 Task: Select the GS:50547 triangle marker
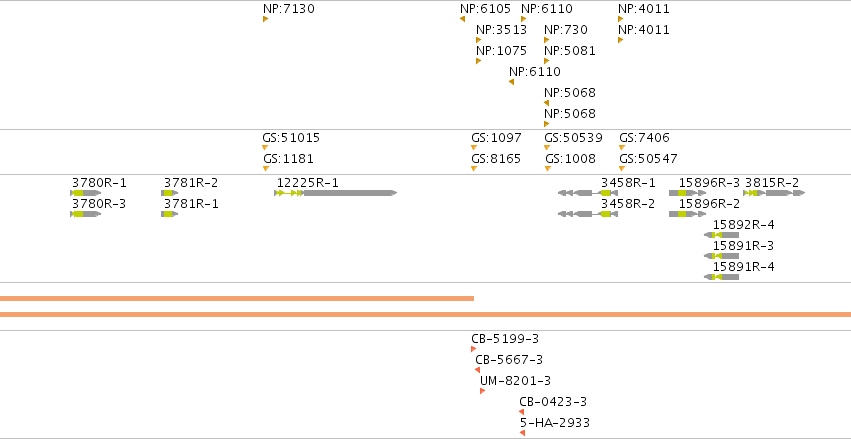pos(622,169)
